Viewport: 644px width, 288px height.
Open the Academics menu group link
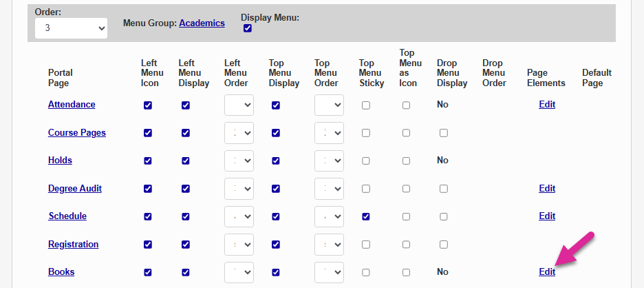point(202,23)
